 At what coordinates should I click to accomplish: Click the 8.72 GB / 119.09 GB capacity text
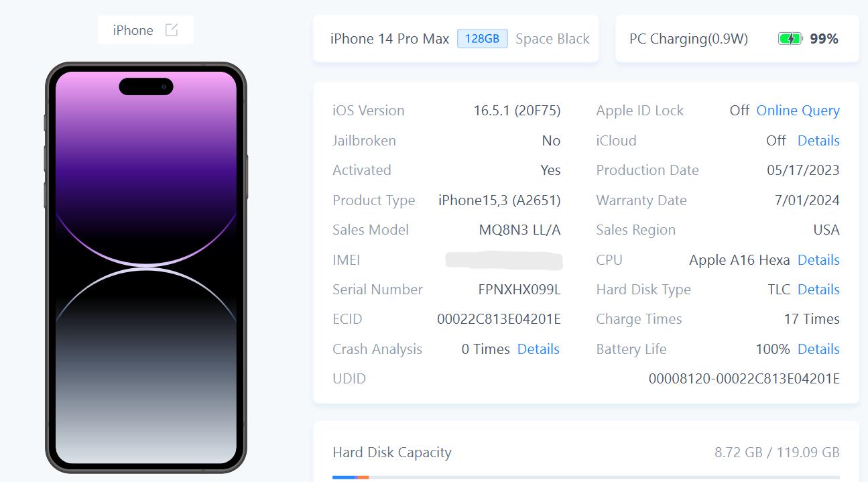coord(777,453)
